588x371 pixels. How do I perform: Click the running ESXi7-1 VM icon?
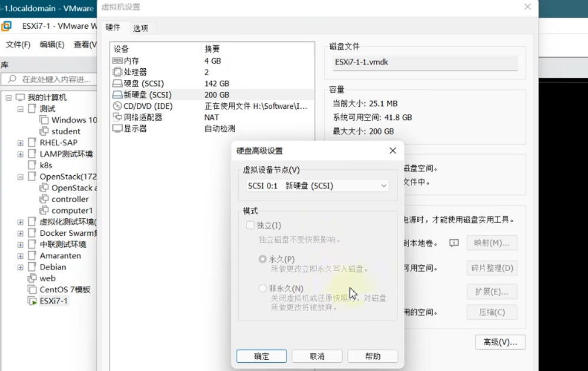pos(32,301)
